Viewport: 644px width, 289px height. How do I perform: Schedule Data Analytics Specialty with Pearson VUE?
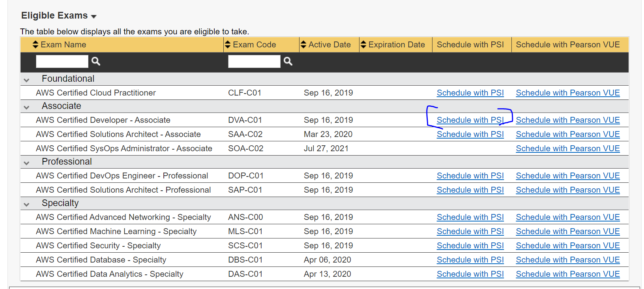(x=568, y=274)
